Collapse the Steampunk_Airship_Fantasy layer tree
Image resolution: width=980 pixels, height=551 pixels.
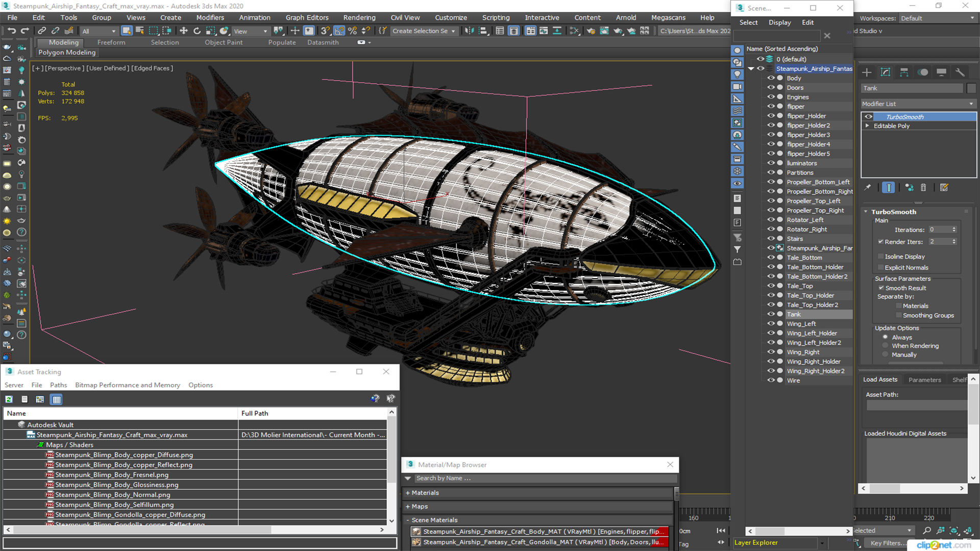pos(751,68)
